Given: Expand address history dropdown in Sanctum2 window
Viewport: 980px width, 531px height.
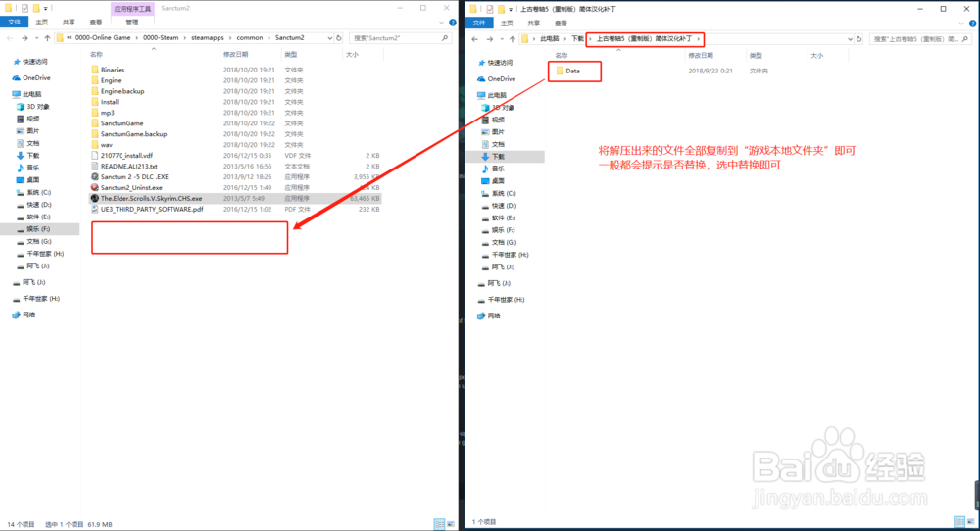Looking at the screenshot, I should (330, 38).
